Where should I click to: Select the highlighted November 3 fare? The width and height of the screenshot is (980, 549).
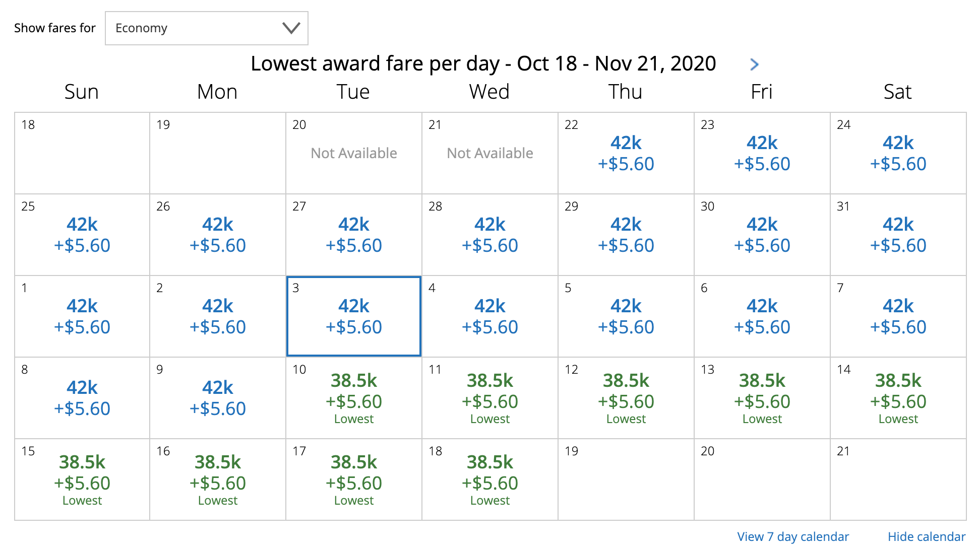(353, 316)
